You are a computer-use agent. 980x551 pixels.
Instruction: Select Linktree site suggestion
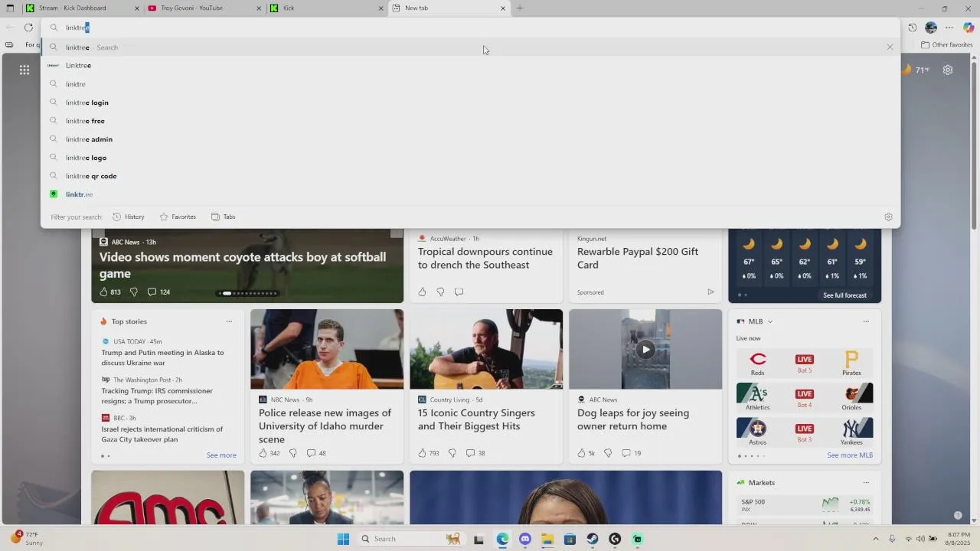(x=470, y=66)
